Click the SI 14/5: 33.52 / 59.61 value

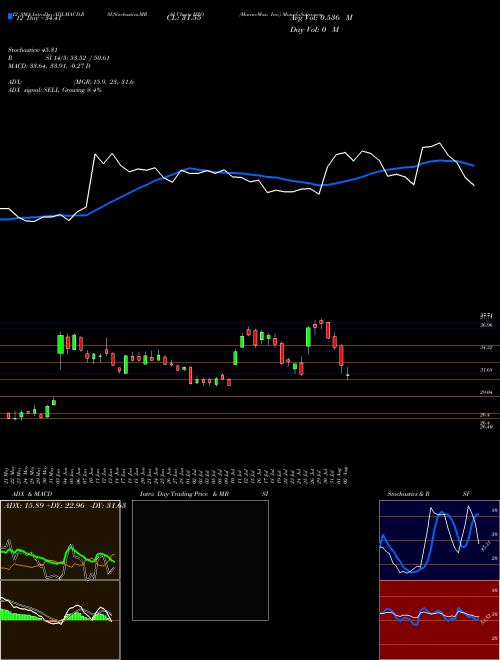[78, 58]
